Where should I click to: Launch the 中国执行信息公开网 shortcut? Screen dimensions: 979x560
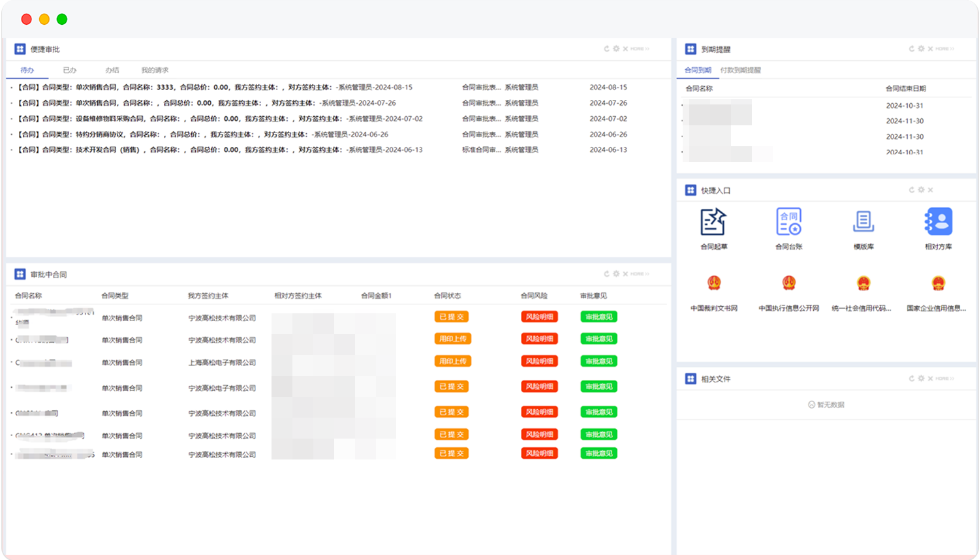(x=788, y=283)
